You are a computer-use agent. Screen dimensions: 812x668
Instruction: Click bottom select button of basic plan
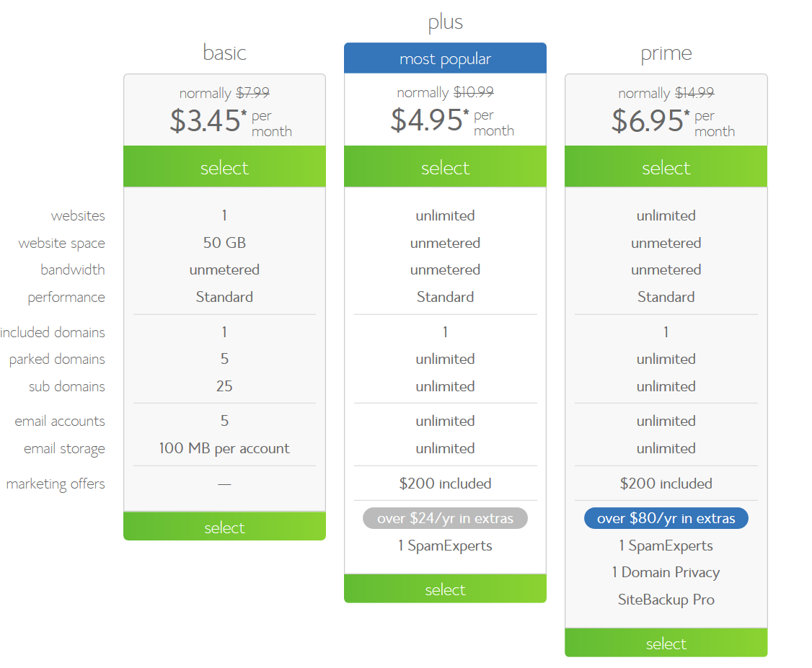coord(224,527)
